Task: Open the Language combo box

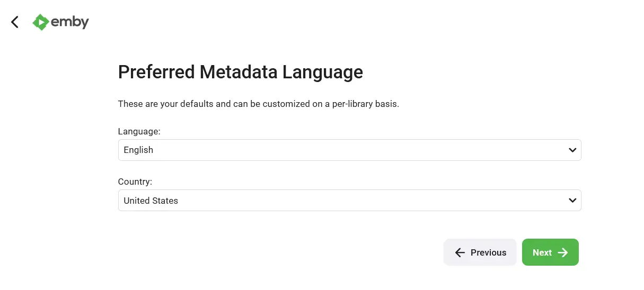Action: point(349,150)
